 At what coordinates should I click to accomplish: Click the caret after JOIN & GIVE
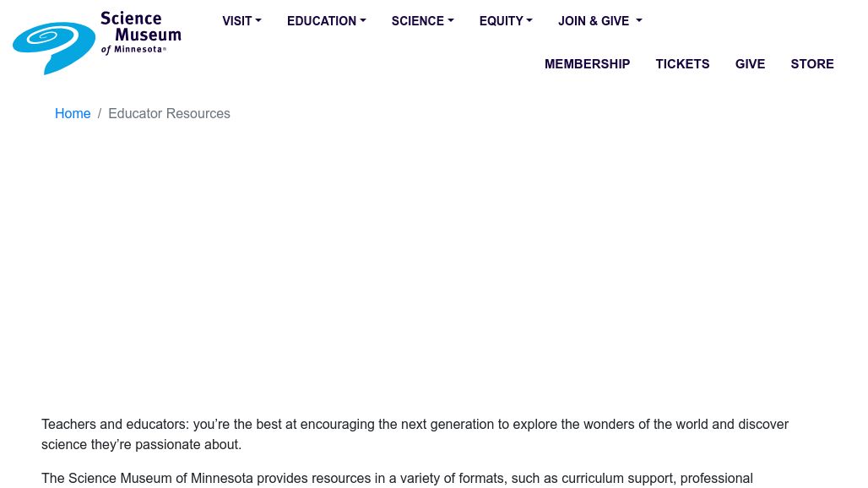click(x=639, y=20)
